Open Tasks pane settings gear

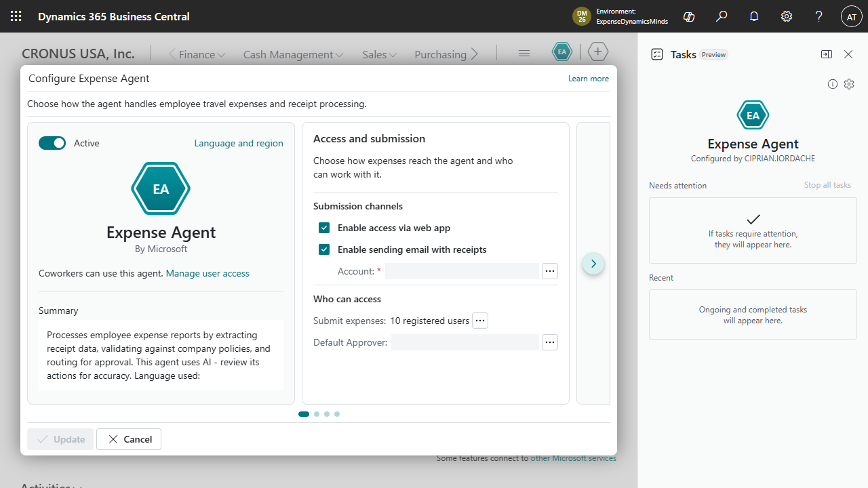pyautogui.click(x=849, y=84)
